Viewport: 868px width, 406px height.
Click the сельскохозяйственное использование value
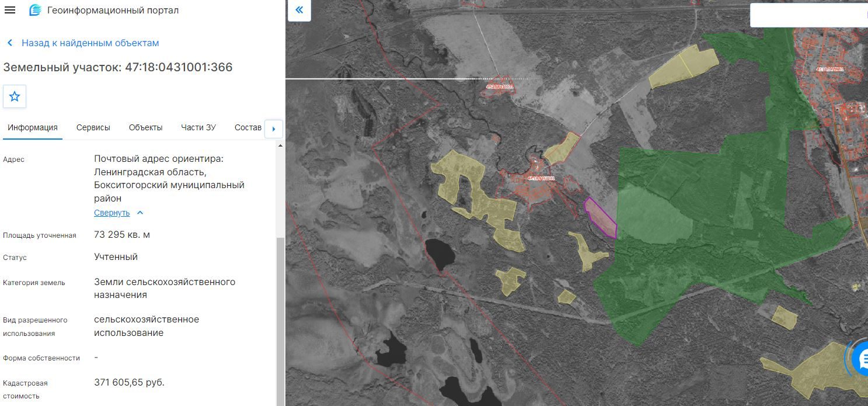(147, 326)
